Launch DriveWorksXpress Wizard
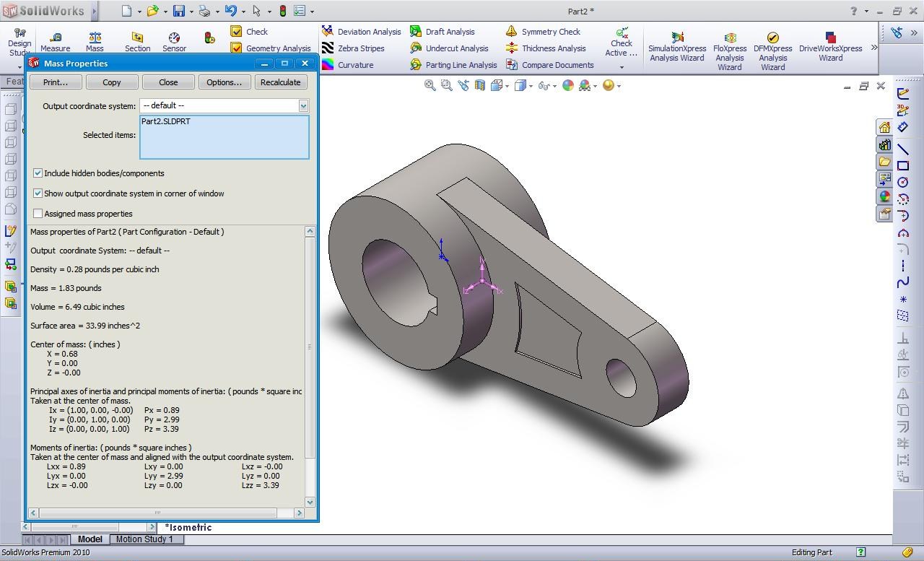Viewport: 924px width, 561px height. [x=830, y=48]
